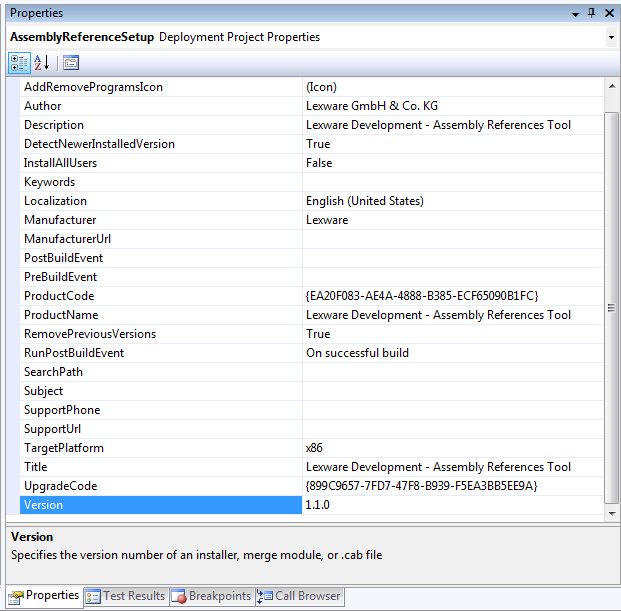The image size is (621, 611).
Task: Select the PreBuildEvent property
Action: (x=161, y=277)
